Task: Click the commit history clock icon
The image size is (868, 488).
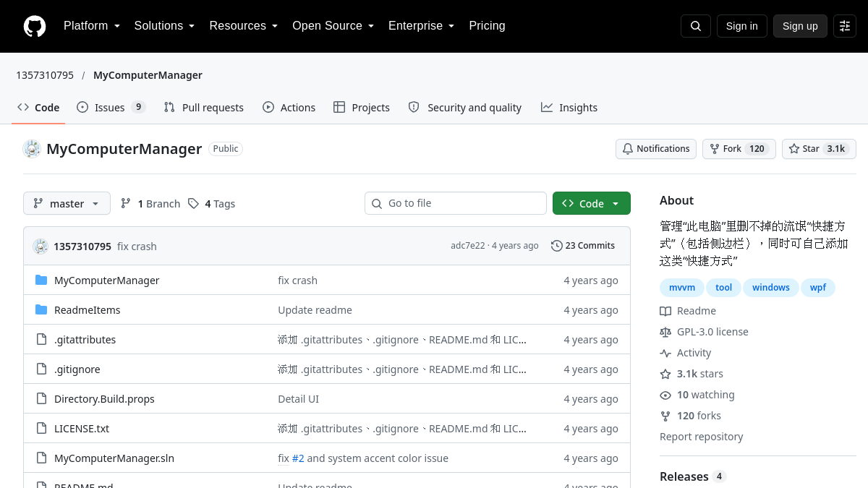Action: pos(556,246)
